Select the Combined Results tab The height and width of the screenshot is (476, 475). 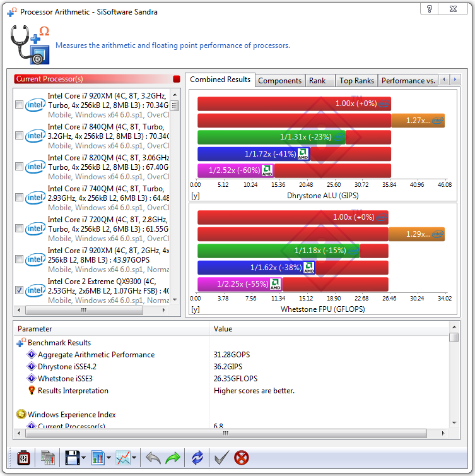(220, 80)
